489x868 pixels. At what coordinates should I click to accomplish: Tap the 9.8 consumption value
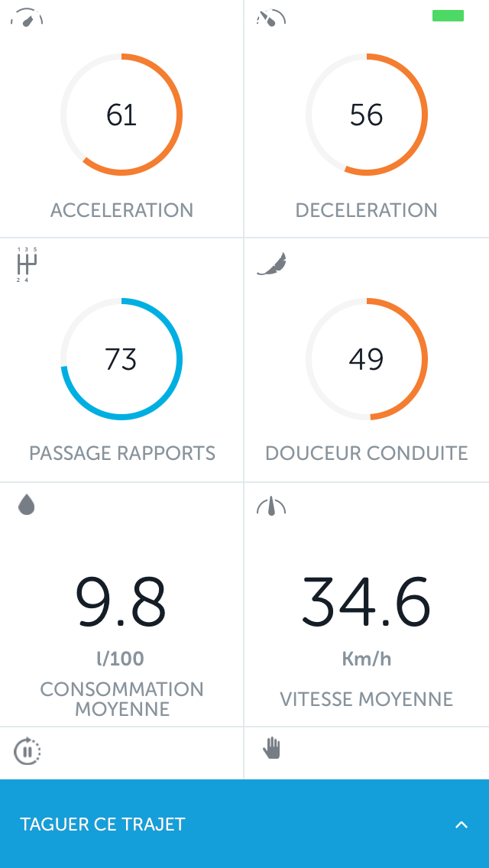point(121,601)
